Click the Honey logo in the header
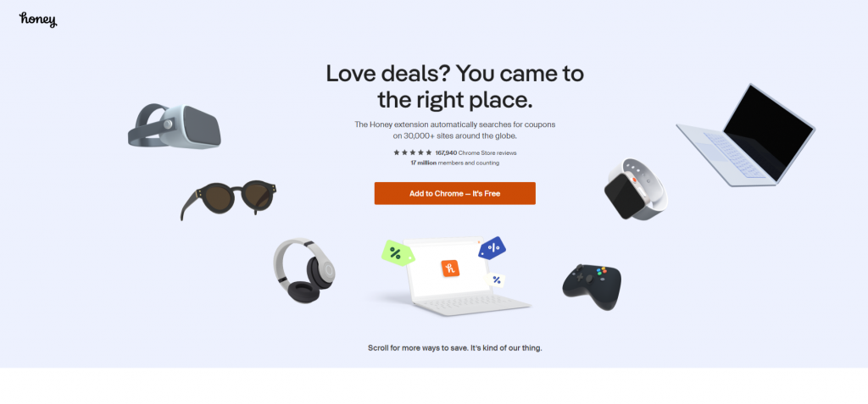Viewport: 868px width, 404px height. coord(38,20)
